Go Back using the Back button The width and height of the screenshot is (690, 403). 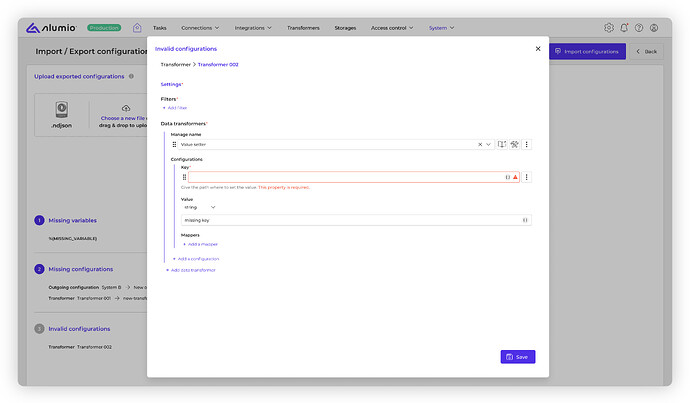click(x=646, y=51)
